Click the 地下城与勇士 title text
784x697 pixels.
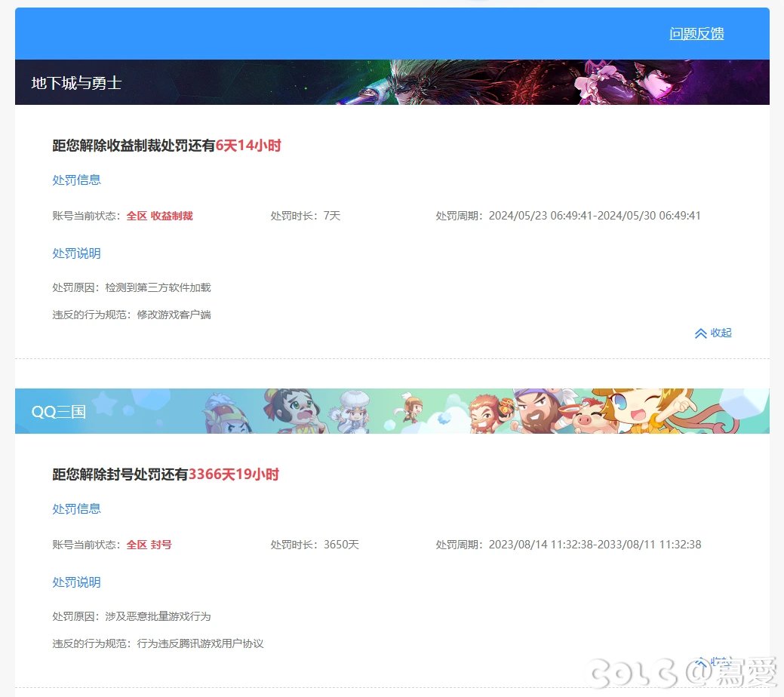(x=76, y=83)
